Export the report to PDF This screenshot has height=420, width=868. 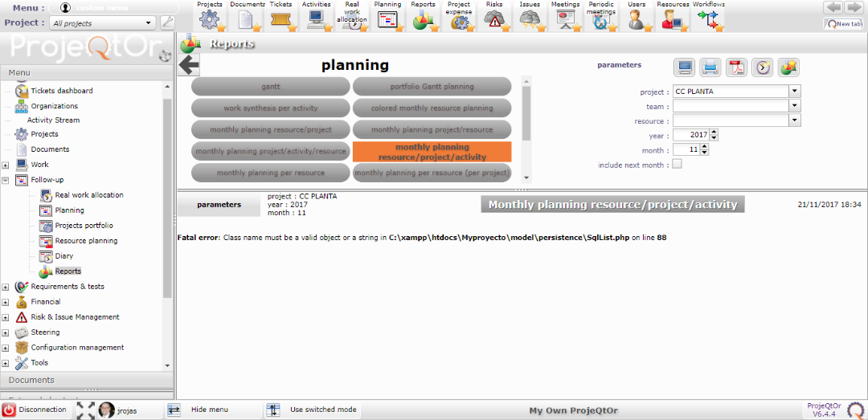(736, 67)
